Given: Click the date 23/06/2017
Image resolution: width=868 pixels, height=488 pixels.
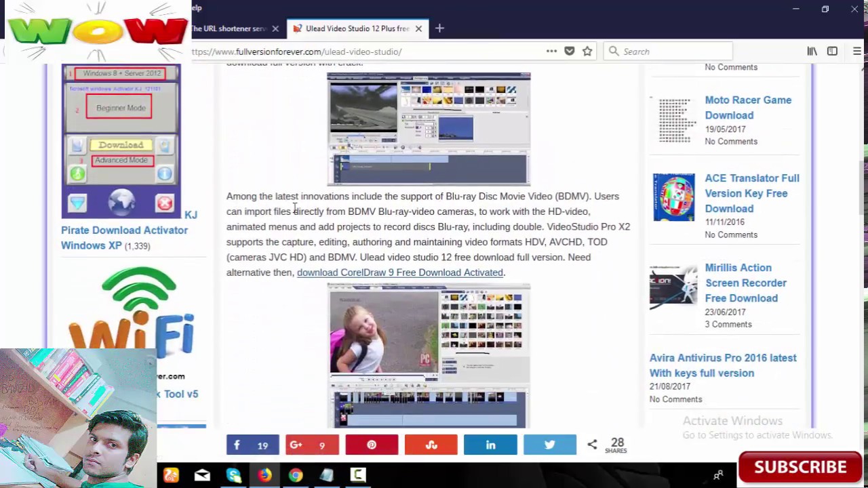Looking at the screenshot, I should pos(725,312).
